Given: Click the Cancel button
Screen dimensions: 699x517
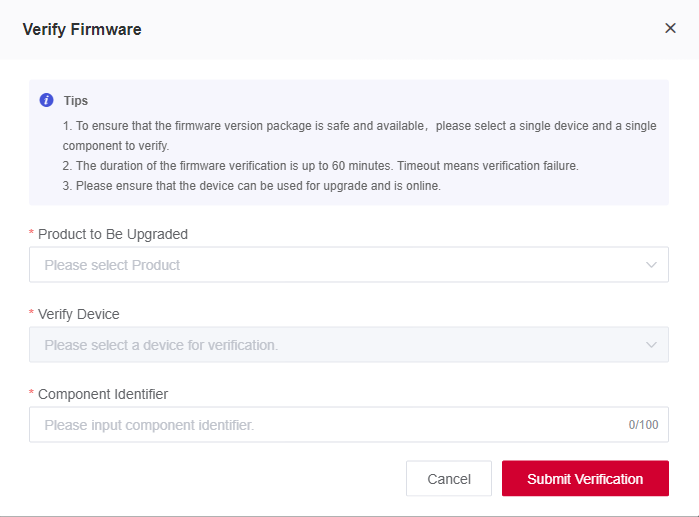Looking at the screenshot, I should (449, 478).
